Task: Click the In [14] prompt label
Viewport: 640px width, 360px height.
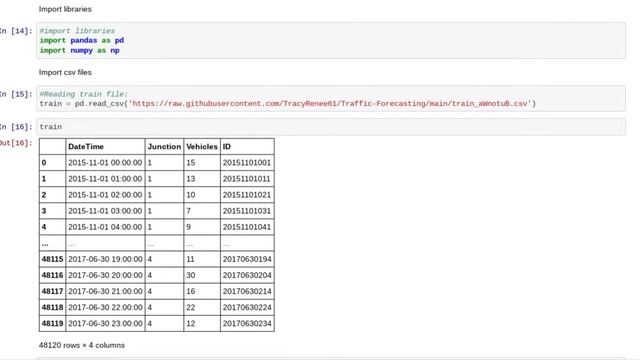Action: (x=16, y=31)
